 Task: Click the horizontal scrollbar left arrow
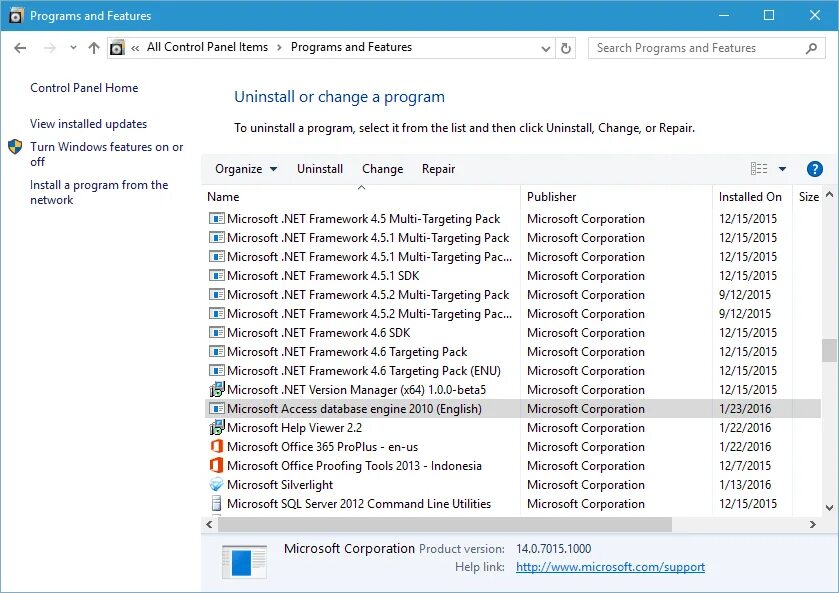(x=209, y=524)
